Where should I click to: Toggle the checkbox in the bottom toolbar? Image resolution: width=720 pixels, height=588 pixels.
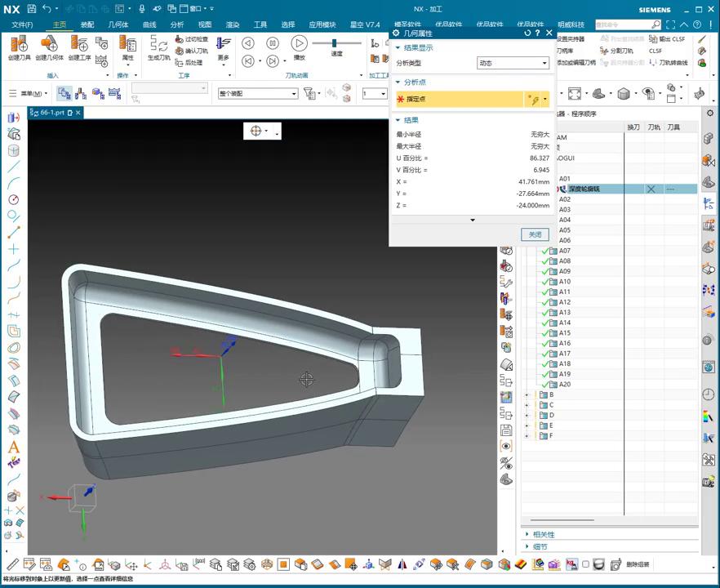tap(585, 564)
